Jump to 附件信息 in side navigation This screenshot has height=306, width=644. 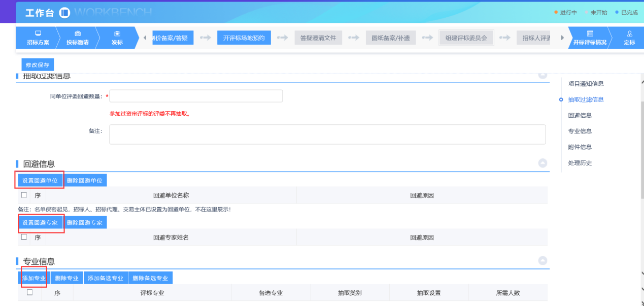pyautogui.click(x=580, y=147)
